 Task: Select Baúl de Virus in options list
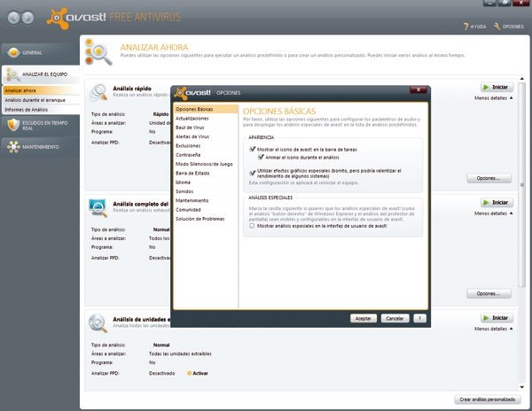206,128
